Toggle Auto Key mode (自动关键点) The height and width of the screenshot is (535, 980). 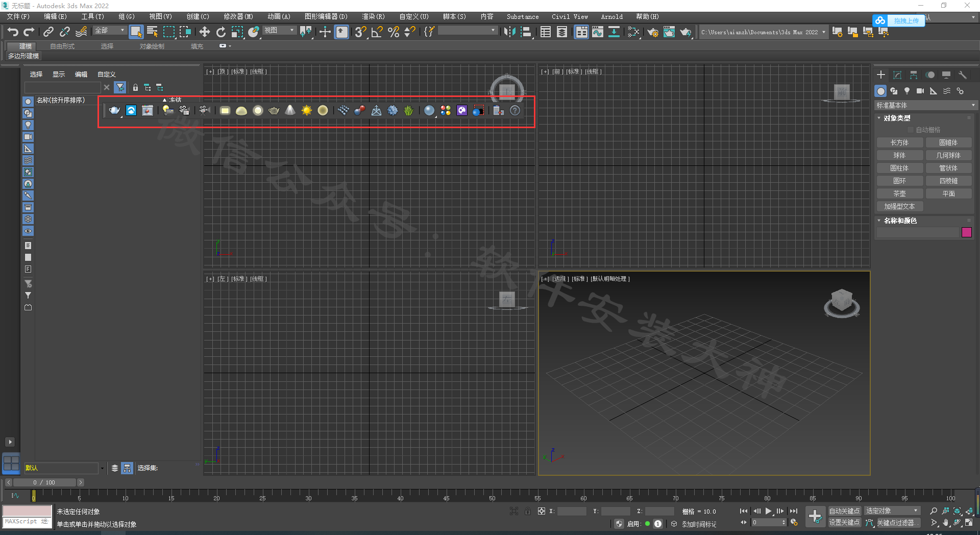(x=845, y=511)
